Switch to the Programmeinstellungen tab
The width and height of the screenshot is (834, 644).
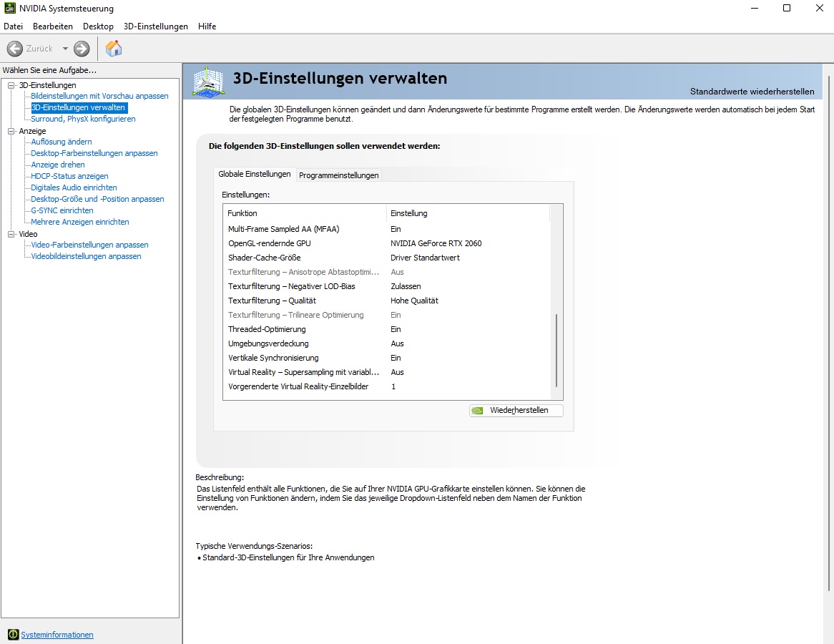pos(339,175)
